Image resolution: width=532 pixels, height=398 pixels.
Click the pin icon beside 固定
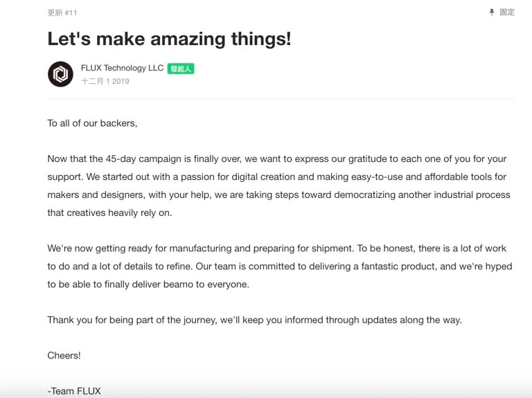(x=492, y=12)
